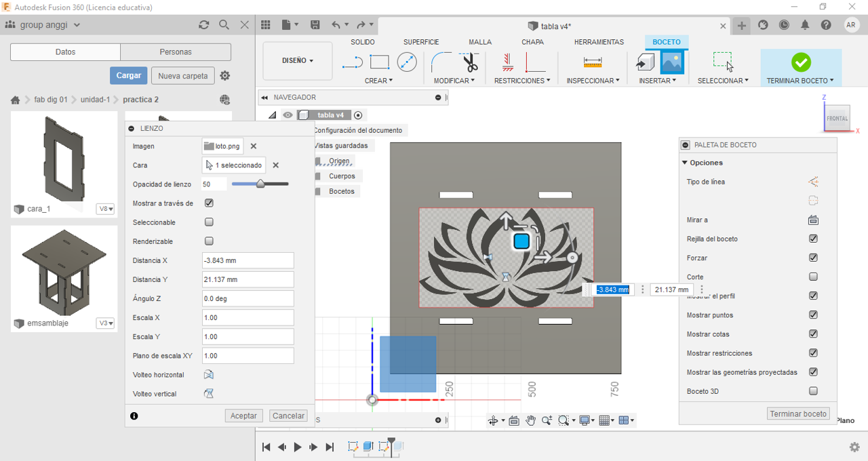The image size is (868, 461).
Task: Select the Pan hand tool
Action: coord(530,420)
